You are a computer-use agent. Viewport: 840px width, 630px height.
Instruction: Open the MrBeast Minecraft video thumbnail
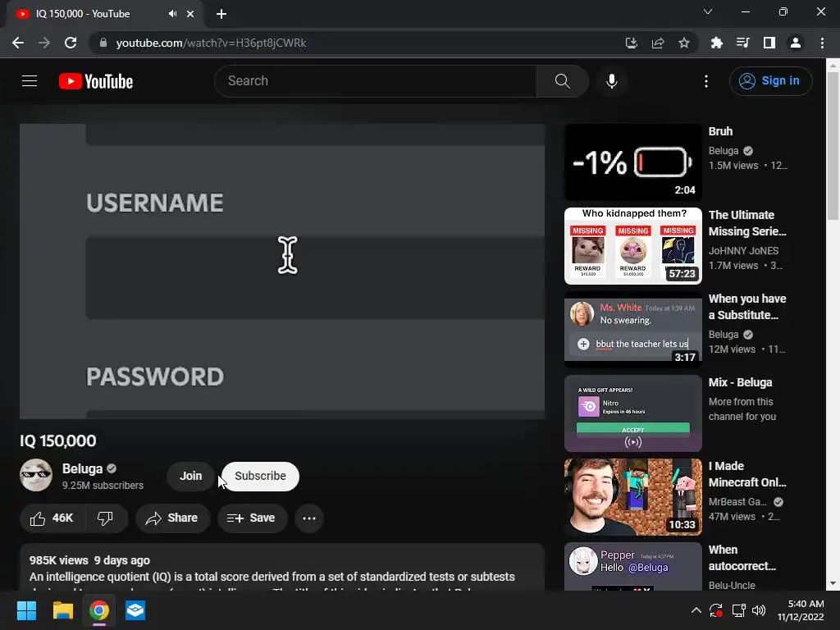[632, 496]
